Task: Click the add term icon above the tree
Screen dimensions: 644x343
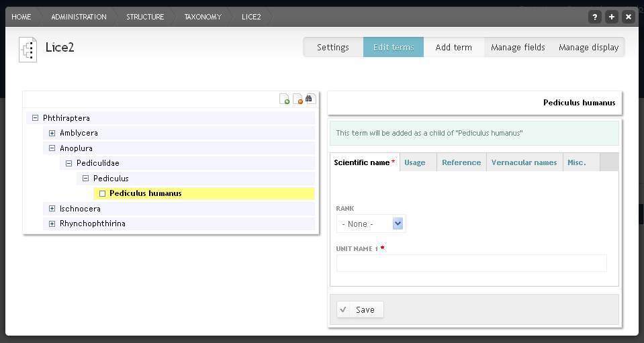Action: tap(284, 99)
